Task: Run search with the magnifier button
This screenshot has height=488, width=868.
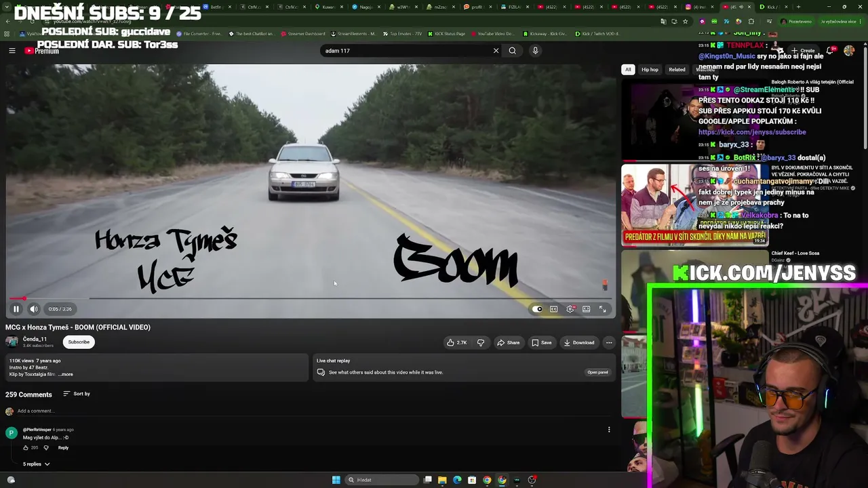Action: [x=513, y=51]
